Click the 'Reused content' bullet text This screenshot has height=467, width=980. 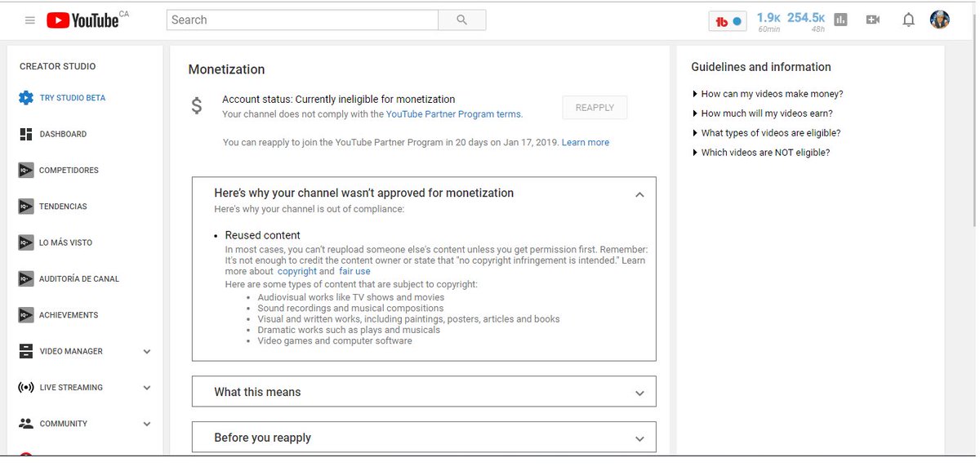[x=263, y=235]
